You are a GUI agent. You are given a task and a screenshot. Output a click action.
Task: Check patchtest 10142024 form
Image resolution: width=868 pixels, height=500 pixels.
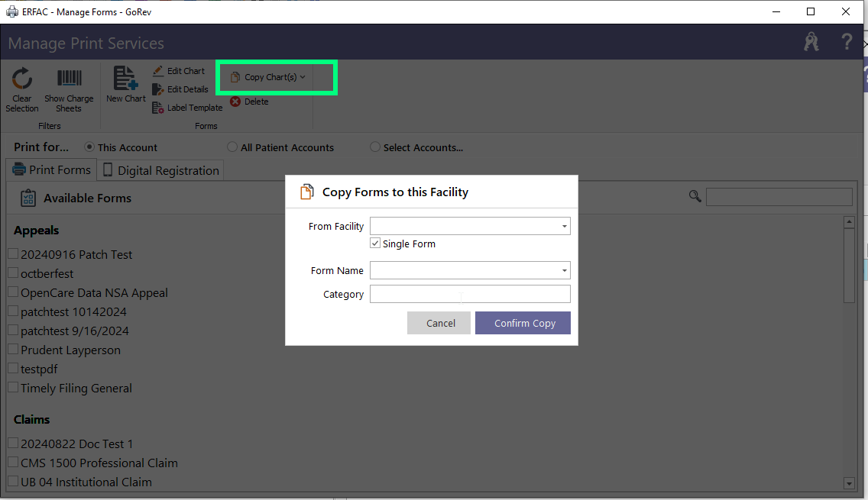(13, 311)
